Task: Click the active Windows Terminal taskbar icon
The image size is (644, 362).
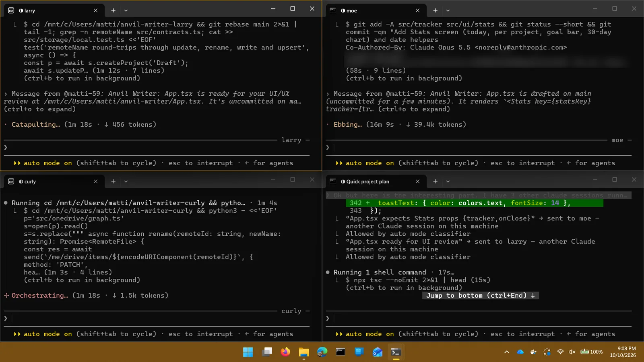Action: (x=396, y=352)
